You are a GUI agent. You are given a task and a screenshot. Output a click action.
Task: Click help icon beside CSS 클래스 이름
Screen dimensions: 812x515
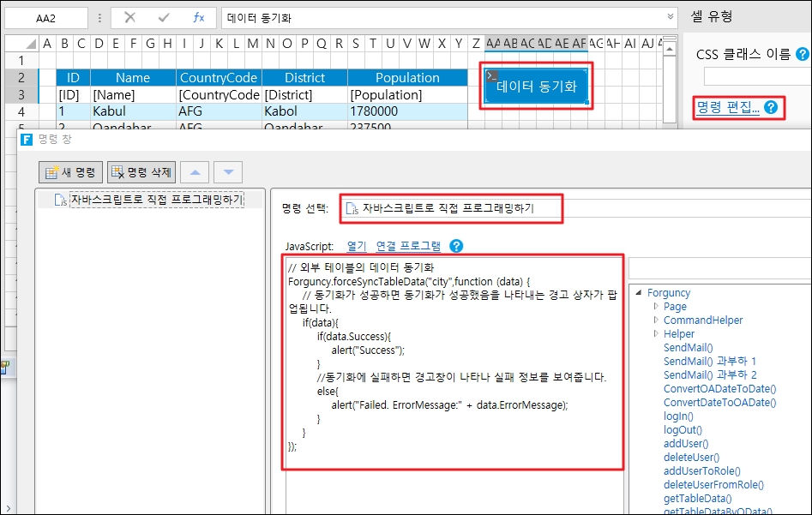(803, 55)
